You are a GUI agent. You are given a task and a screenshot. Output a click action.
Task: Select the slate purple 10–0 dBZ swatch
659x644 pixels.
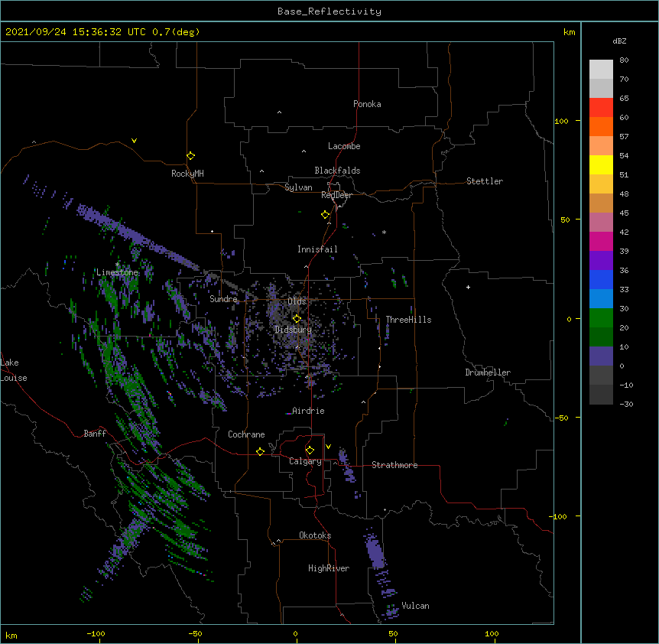(601, 356)
